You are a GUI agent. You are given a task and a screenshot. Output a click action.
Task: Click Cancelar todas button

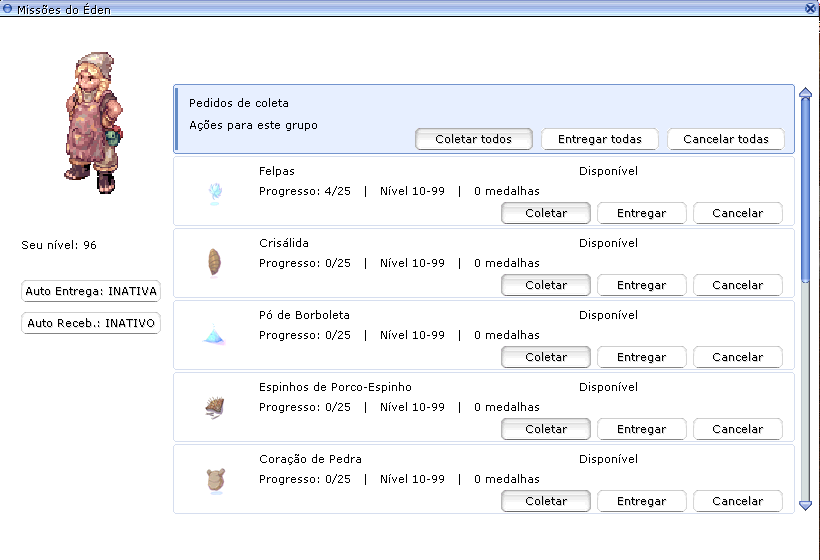pos(726,139)
